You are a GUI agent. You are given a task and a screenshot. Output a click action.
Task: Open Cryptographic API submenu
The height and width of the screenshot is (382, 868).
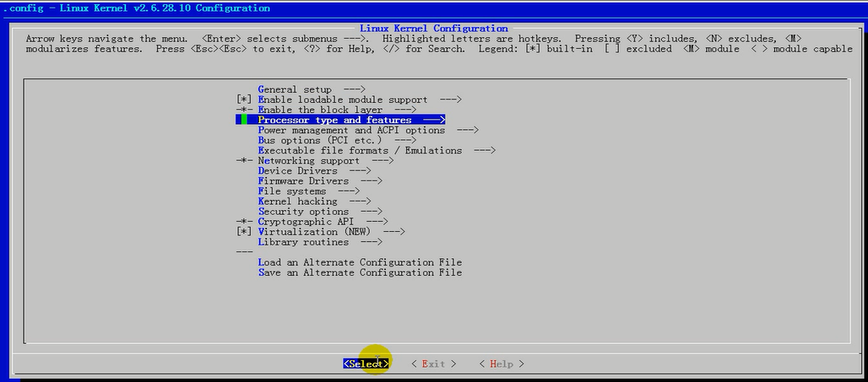(323, 222)
